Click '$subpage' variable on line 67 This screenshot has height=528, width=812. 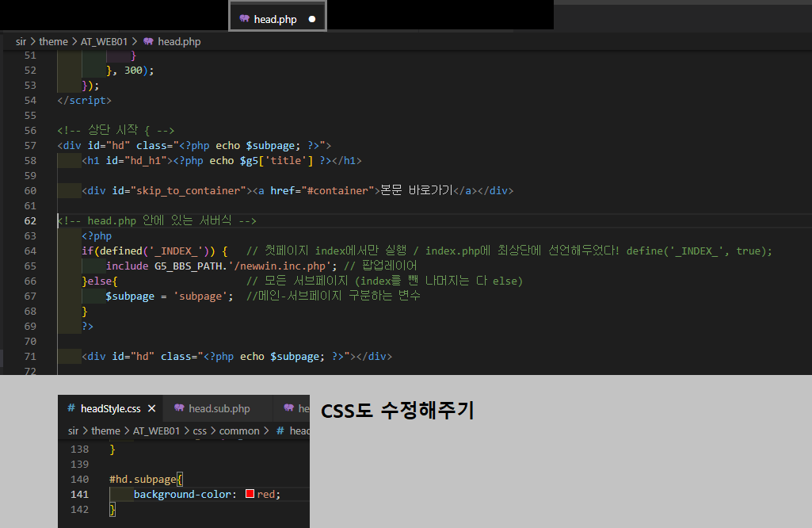click(130, 297)
